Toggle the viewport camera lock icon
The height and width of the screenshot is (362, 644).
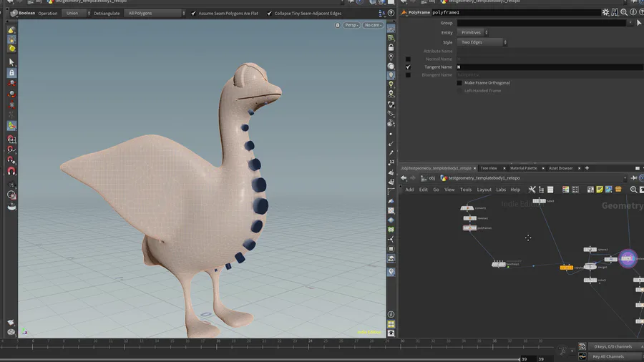pyautogui.click(x=338, y=25)
